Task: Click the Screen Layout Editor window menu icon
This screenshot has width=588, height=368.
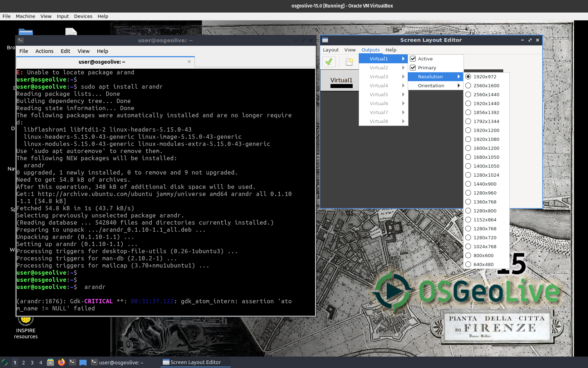Action: tap(325, 40)
